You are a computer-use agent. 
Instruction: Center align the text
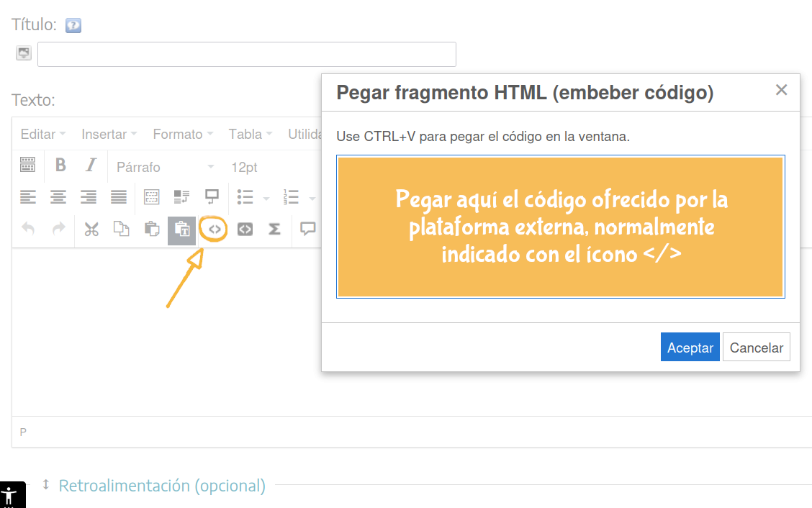point(58,197)
